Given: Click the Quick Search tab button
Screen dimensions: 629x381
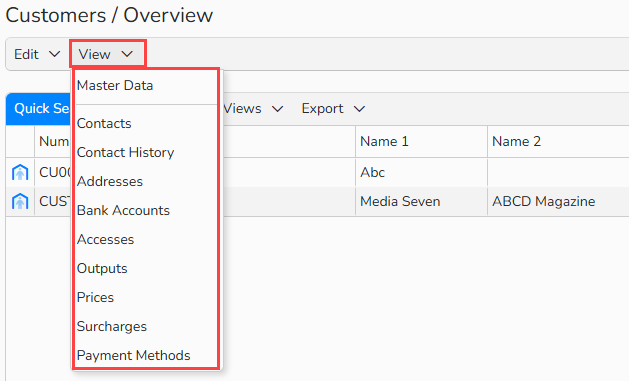Looking at the screenshot, I should point(39,109).
